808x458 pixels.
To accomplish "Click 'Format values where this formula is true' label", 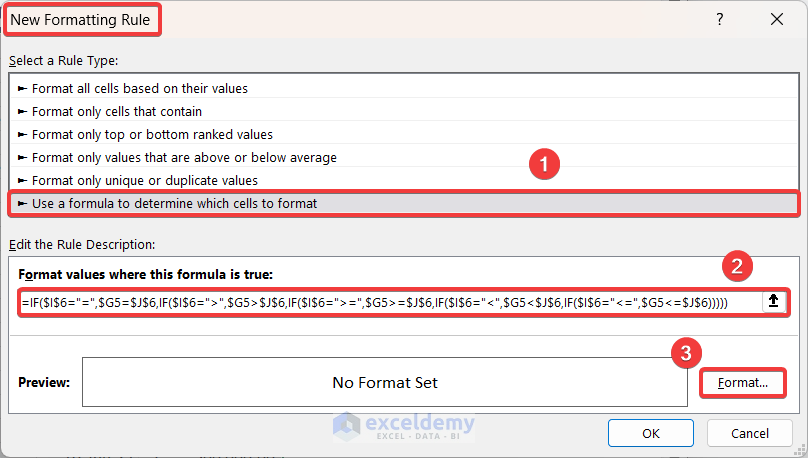I will [x=145, y=274].
